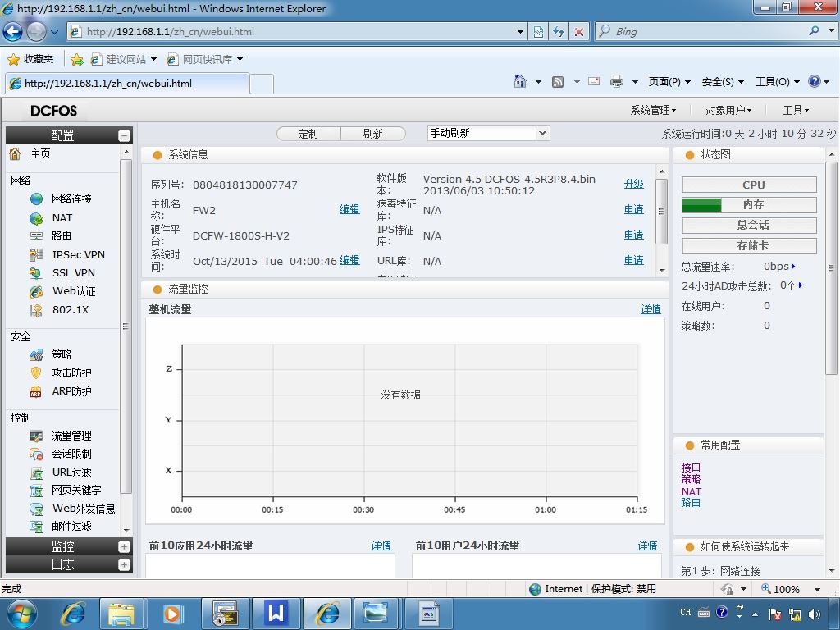Screen dimensions: 840x630
Task: Expand the 监控 panel section
Action: coord(124,546)
